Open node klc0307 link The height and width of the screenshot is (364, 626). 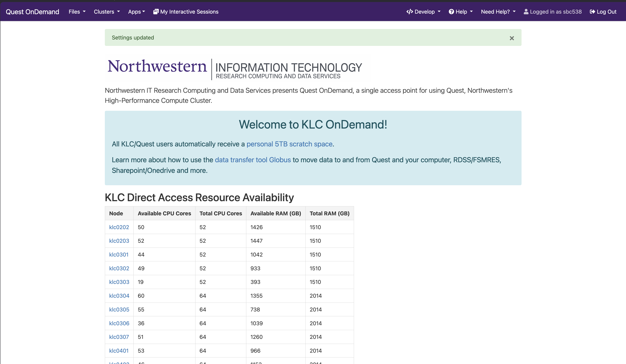[119, 337]
